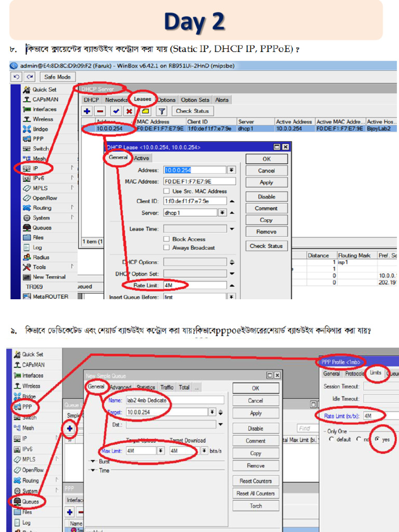Open the Target Upload Max Limit dropdown

pyautogui.click(x=161, y=450)
